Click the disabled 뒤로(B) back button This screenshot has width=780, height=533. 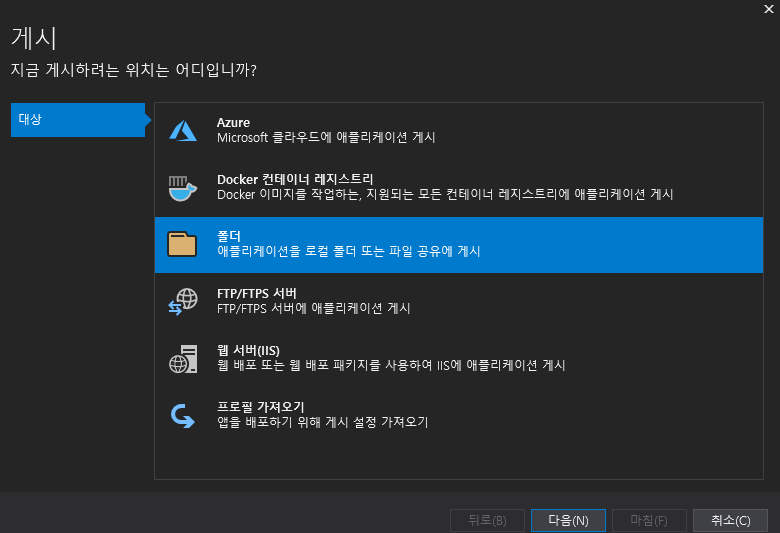pyautogui.click(x=488, y=521)
